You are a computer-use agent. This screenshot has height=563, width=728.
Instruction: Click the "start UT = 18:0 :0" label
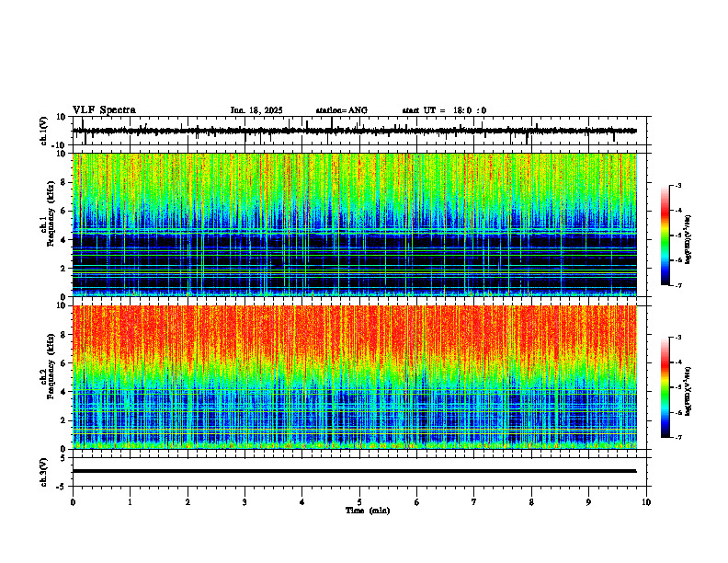click(444, 110)
